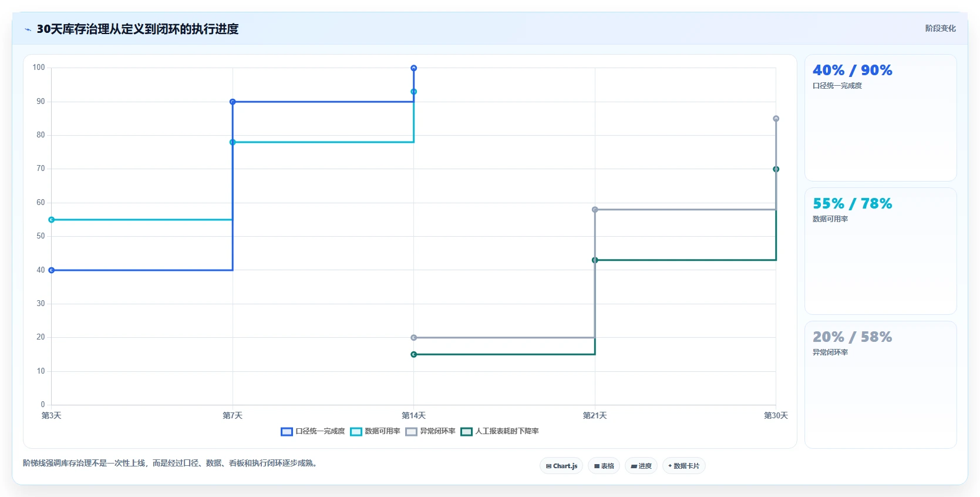Click the green point at 43 on 第21天
The image size is (980, 497).
[595, 260]
